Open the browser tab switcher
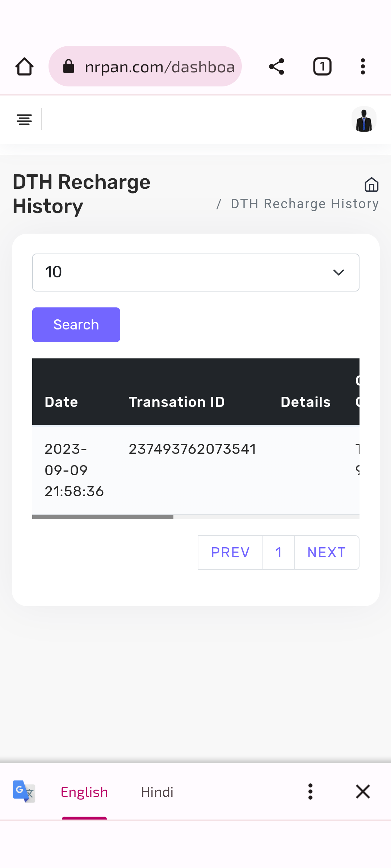The height and width of the screenshot is (868, 391). coord(322,67)
